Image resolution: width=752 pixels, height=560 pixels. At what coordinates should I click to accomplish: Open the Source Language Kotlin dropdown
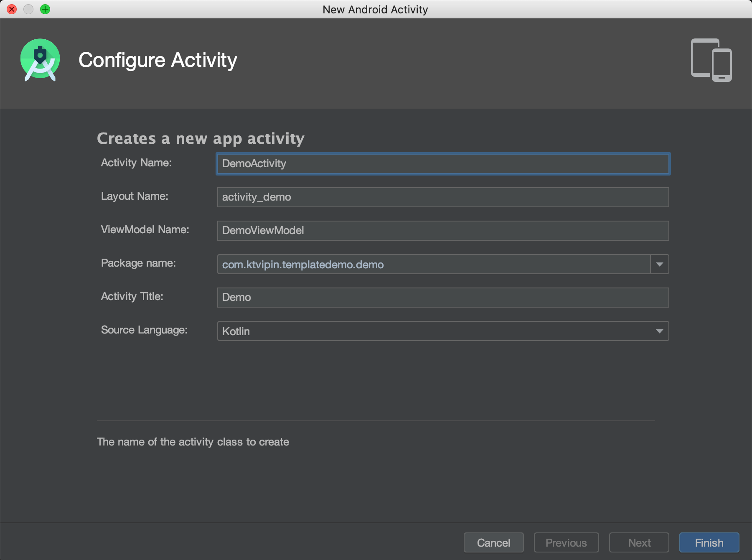pyautogui.click(x=443, y=331)
